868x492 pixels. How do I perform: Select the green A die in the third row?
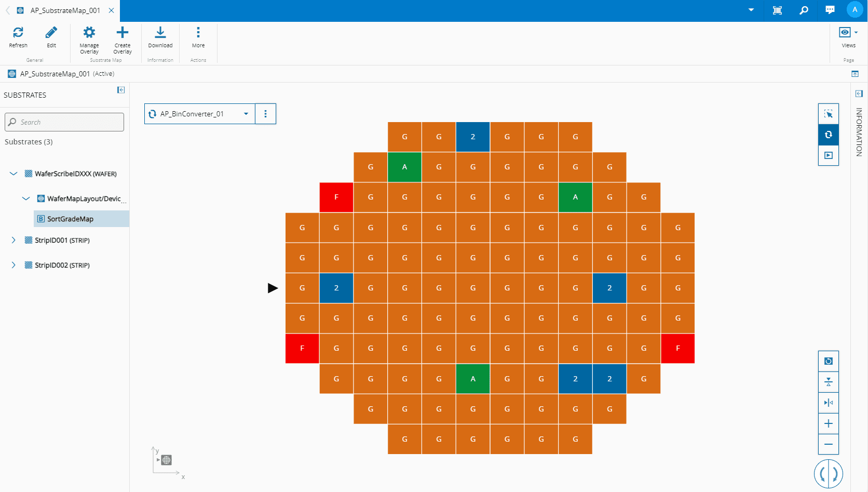pos(575,197)
